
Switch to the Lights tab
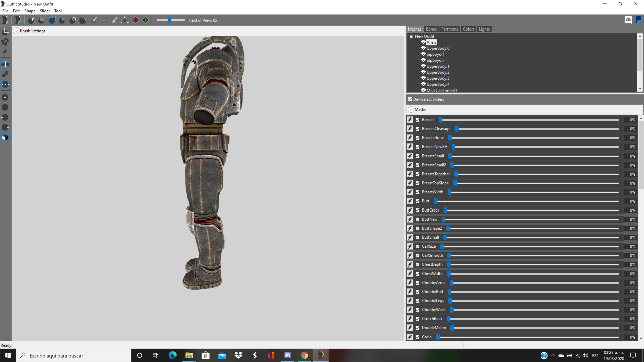click(x=484, y=29)
